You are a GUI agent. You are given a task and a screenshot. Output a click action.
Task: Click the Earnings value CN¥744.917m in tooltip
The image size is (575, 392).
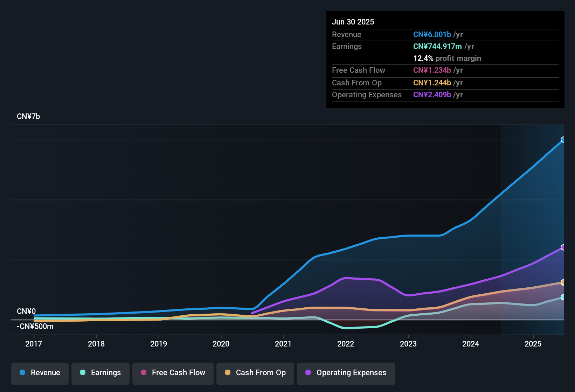(x=437, y=46)
